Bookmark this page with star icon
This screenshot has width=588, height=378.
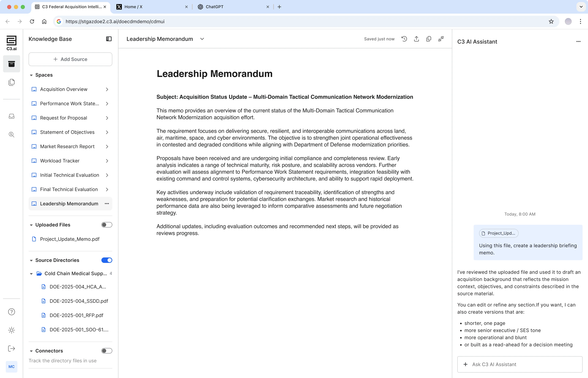[x=551, y=21]
